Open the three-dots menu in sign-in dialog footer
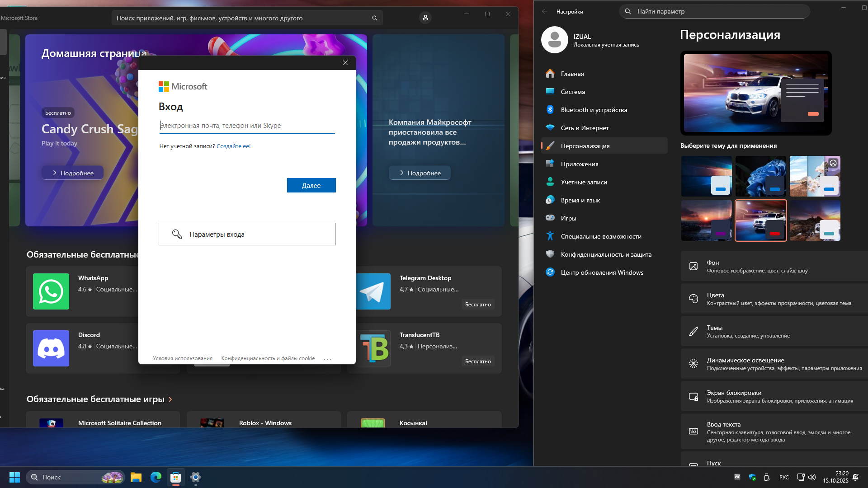The width and height of the screenshot is (868, 488). coord(328,359)
